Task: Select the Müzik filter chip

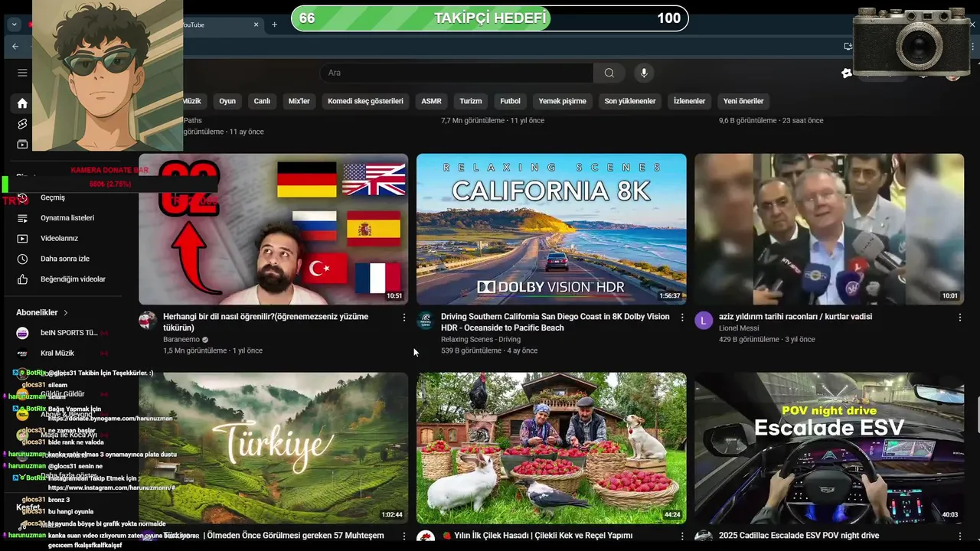Action: [x=191, y=101]
